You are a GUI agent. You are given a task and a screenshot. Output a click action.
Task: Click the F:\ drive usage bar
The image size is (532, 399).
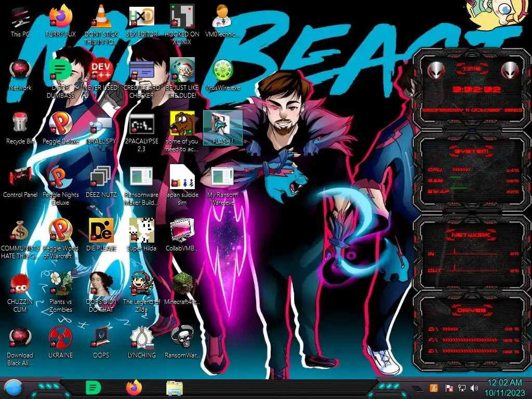[470, 340]
